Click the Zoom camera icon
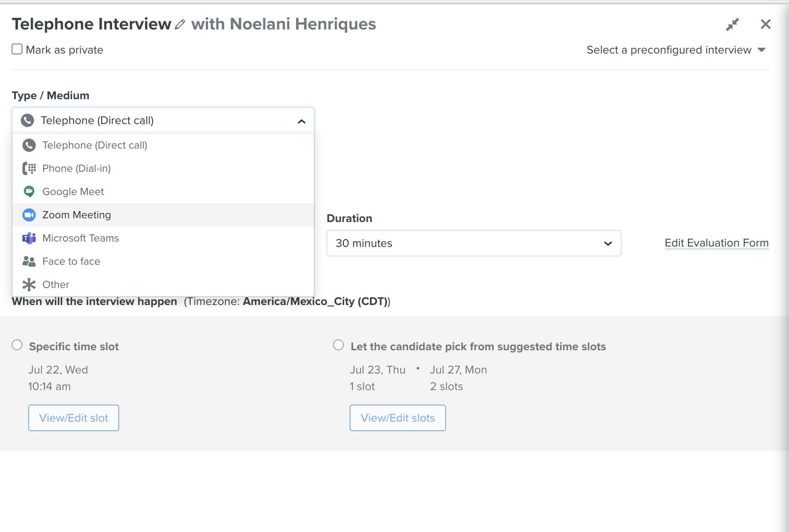Viewport: 789px width, 532px height. 29,215
